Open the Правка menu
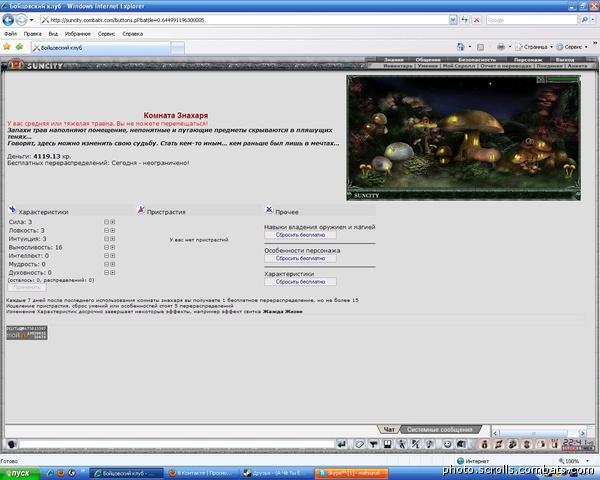This screenshot has height=480, width=600. pos(33,34)
